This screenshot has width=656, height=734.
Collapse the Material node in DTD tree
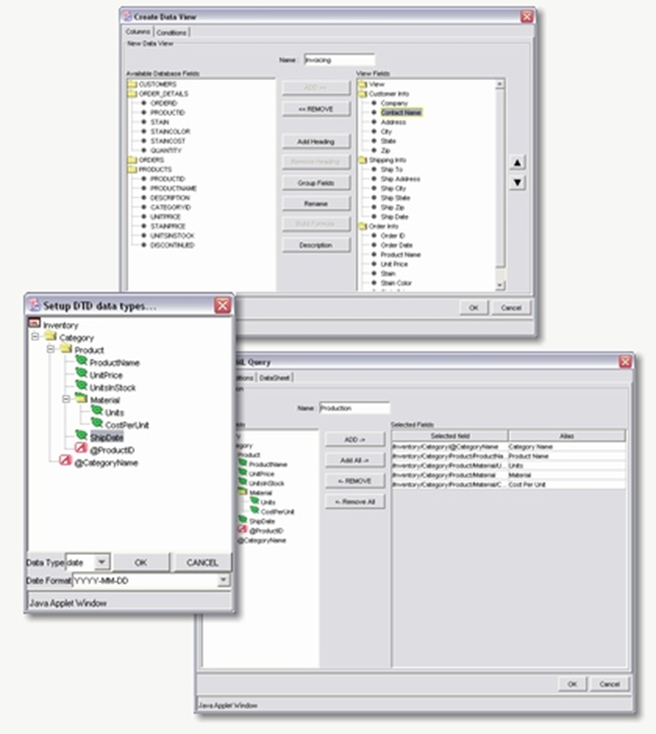[67, 400]
